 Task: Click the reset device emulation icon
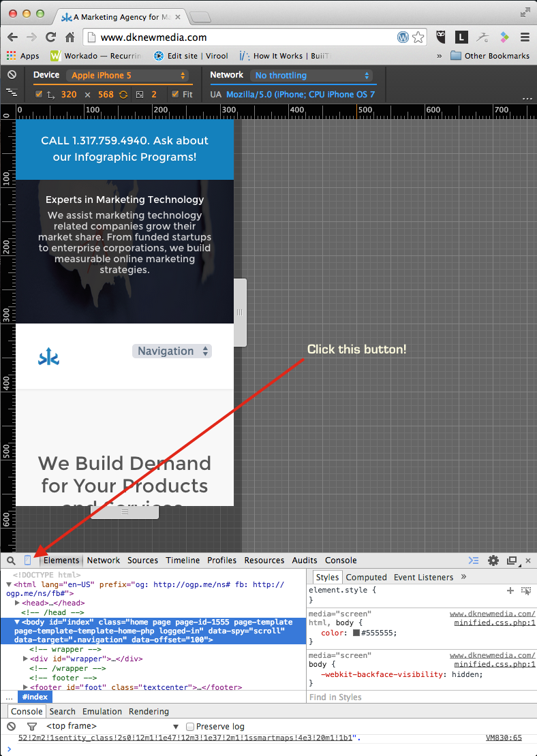click(12, 75)
